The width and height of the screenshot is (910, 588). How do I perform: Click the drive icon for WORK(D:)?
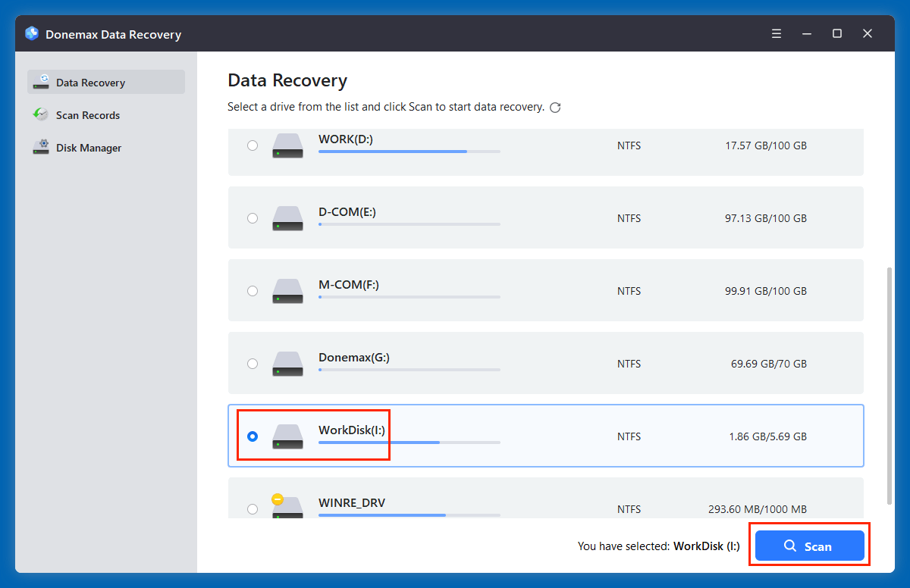pyautogui.click(x=287, y=145)
